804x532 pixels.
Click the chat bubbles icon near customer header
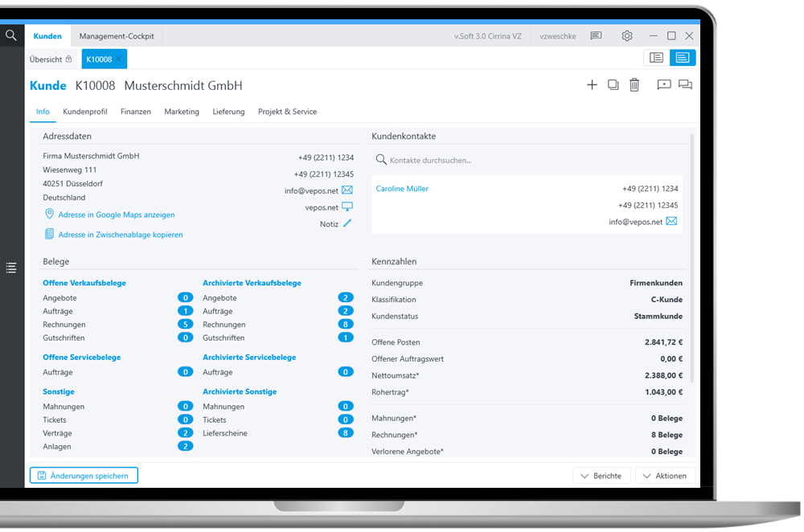pyautogui.click(x=685, y=84)
